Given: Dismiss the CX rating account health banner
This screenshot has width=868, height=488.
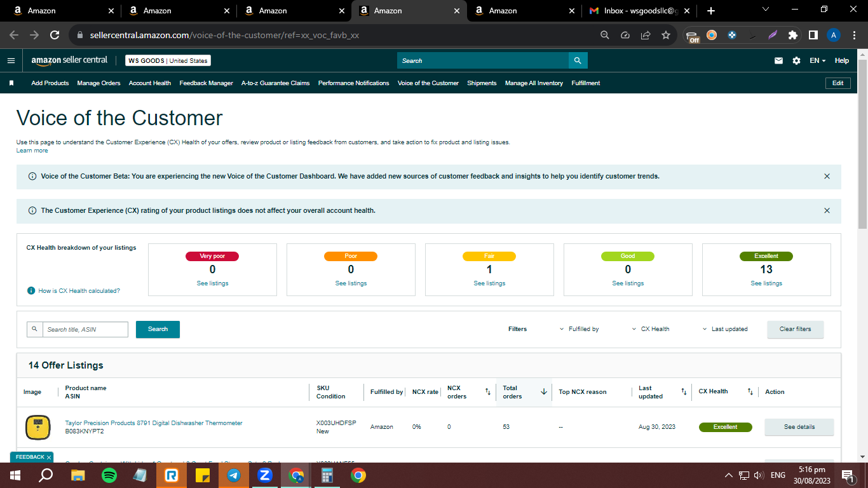Looking at the screenshot, I should click(827, 210).
